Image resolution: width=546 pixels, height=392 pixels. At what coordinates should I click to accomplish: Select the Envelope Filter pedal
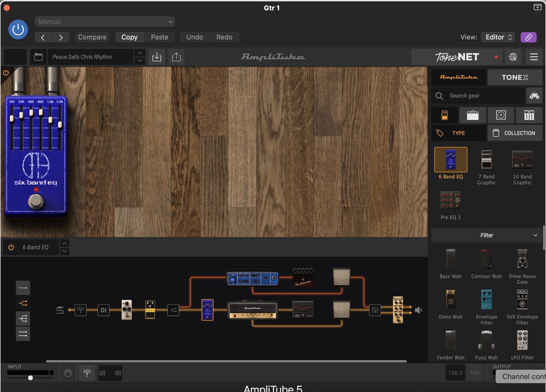(x=487, y=299)
